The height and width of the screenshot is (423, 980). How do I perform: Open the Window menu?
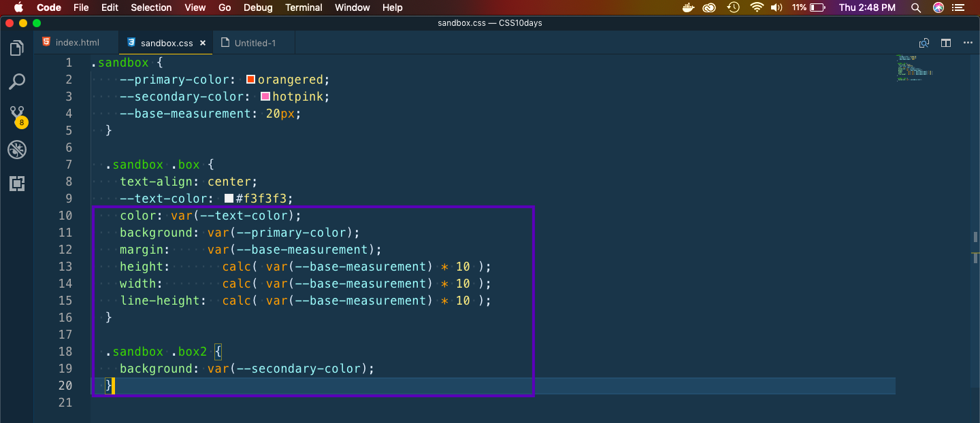click(x=353, y=7)
